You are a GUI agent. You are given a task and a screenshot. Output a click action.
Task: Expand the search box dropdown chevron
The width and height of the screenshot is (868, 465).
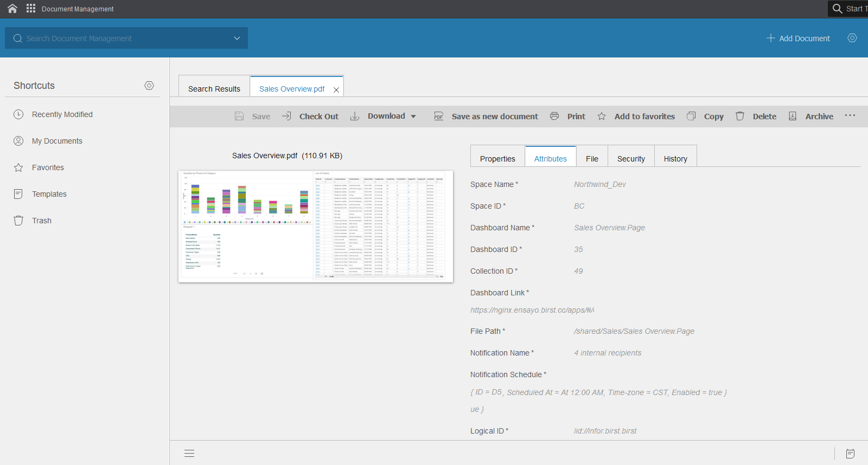point(237,38)
